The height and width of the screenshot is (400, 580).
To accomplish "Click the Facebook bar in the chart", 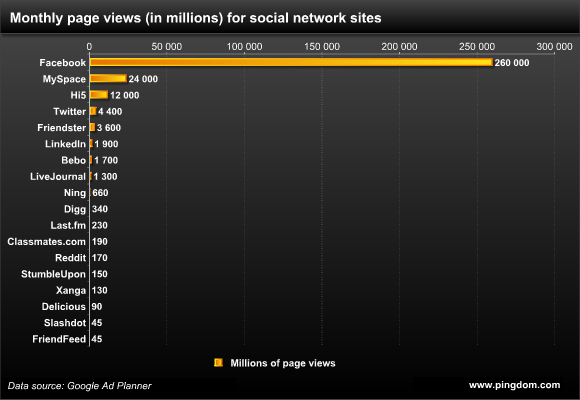I will [x=291, y=62].
